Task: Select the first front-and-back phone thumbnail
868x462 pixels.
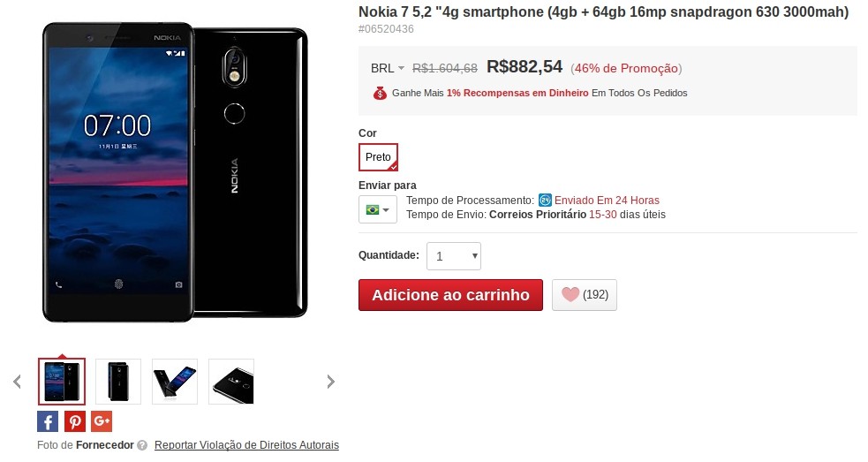Action: [x=62, y=382]
